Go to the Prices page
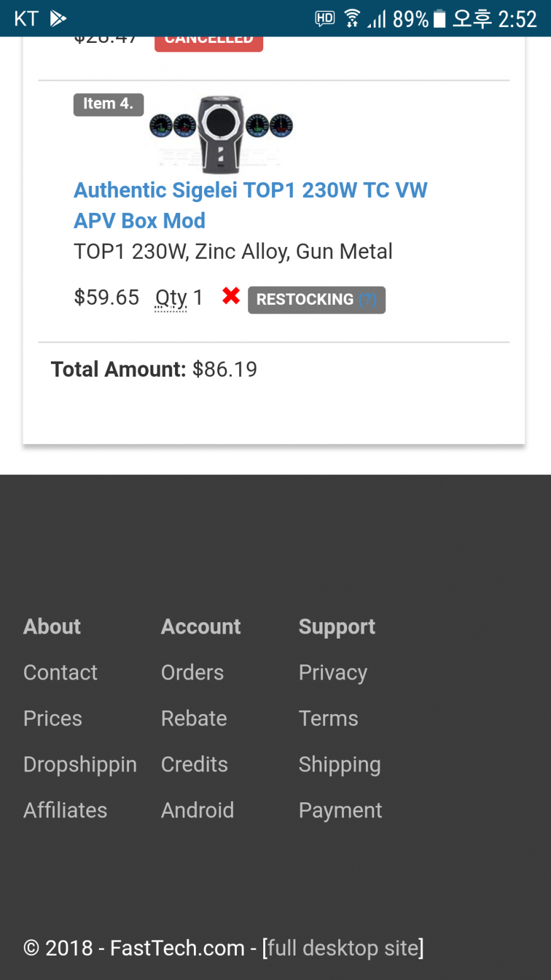Viewport: 551px width, 980px height. click(x=53, y=719)
